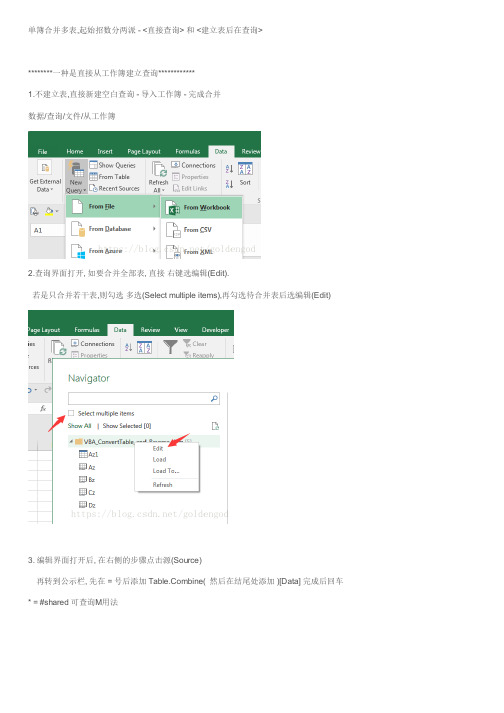Click the From Workbook Excel icon
The image size is (504, 713).
point(173,208)
